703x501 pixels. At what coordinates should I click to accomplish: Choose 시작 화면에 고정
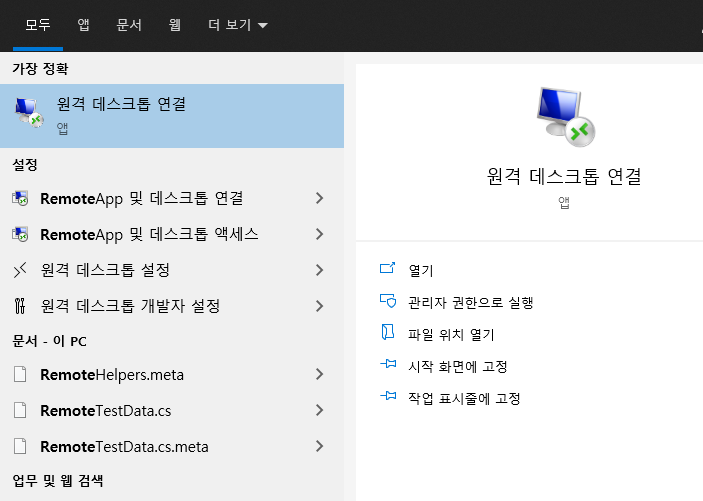pos(458,366)
